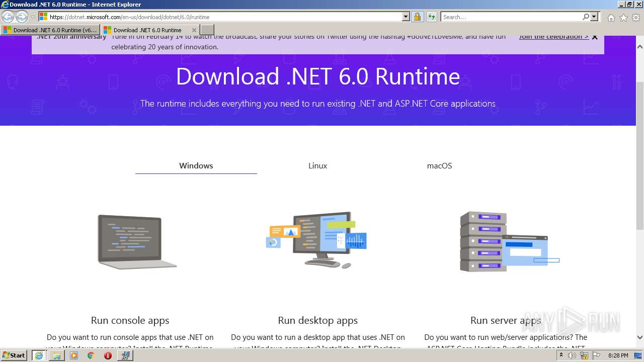Image resolution: width=644 pixels, height=362 pixels.
Task: Click the page scrollbar down arrow
Action: 640,337
